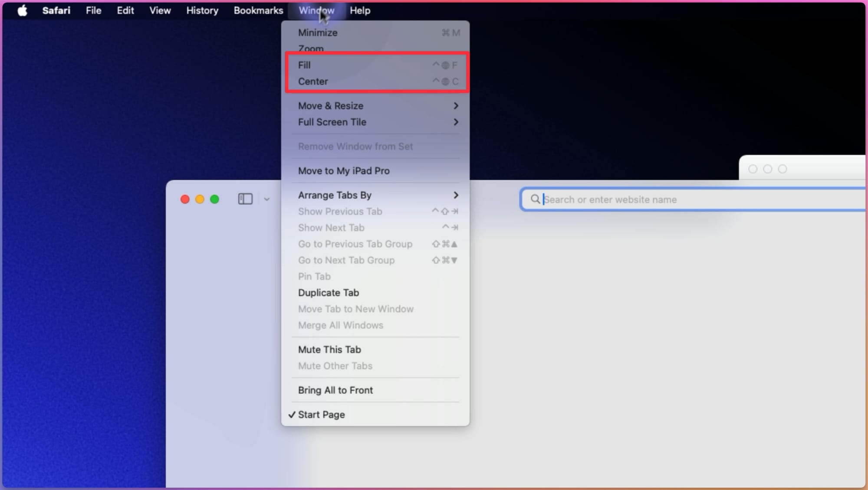Mute This Tab

tap(329, 350)
